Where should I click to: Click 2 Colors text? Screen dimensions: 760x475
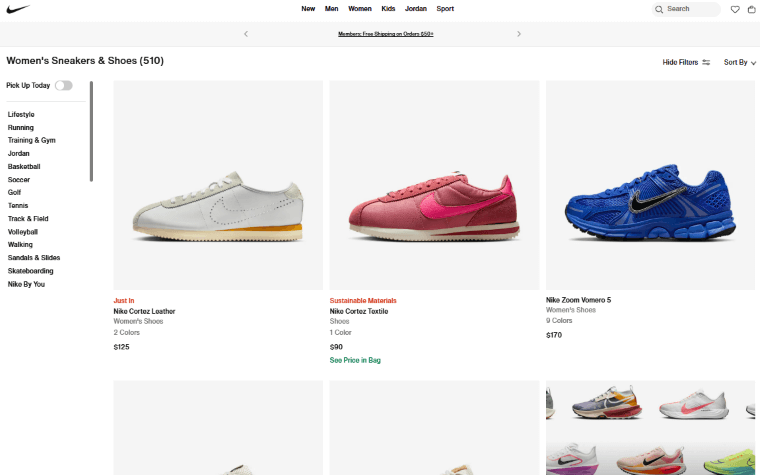(x=127, y=332)
